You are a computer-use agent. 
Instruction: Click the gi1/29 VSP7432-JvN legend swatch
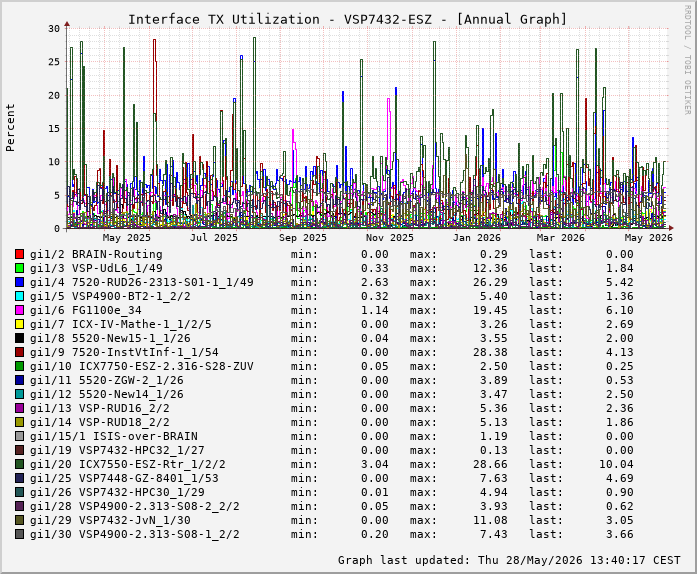tap(19, 520)
